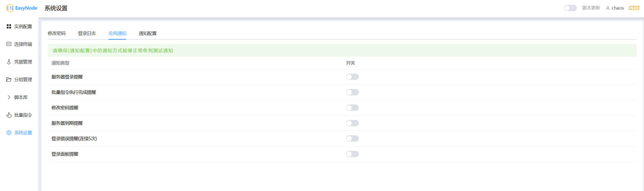
Task: Click the 分组管理 folder icon
Action: click(x=9, y=79)
